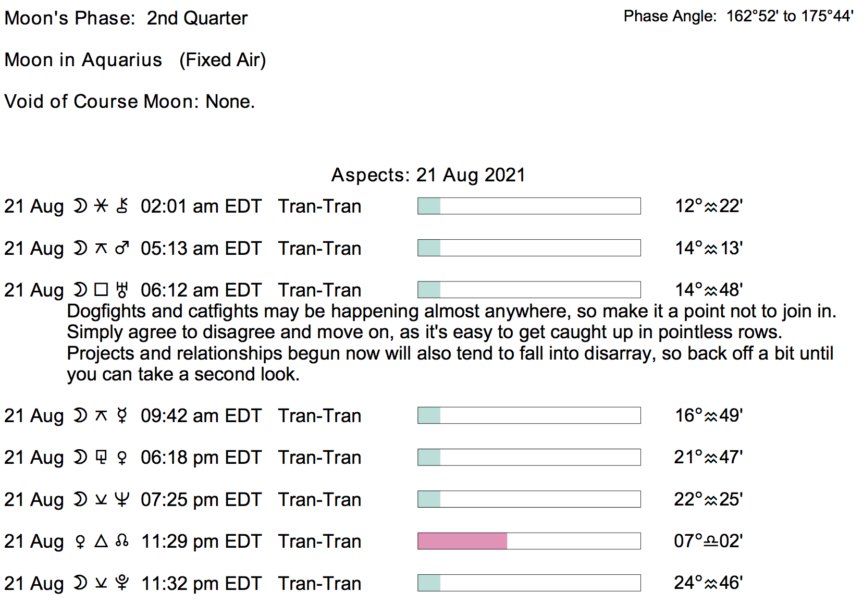
Task: Click the Venus symbol in the 06:18 pm row
Action: point(122,458)
